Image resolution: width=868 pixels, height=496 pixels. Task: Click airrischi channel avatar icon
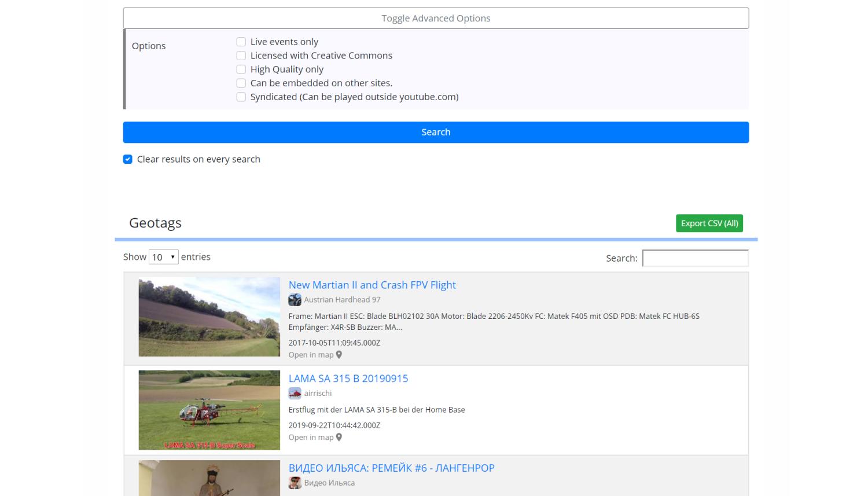(x=295, y=394)
